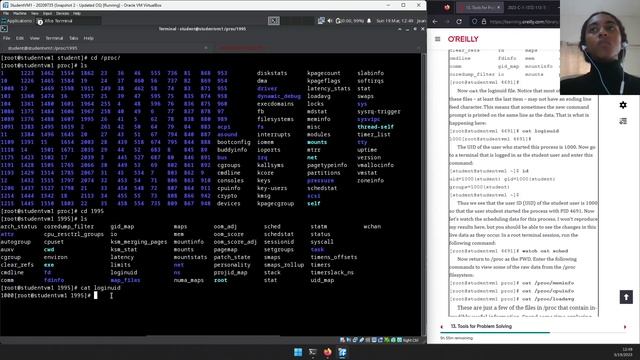This screenshot has width=640, height=360.
Task: Click the VirtualBox Right Ctrl host key indicator
Action: point(411,340)
